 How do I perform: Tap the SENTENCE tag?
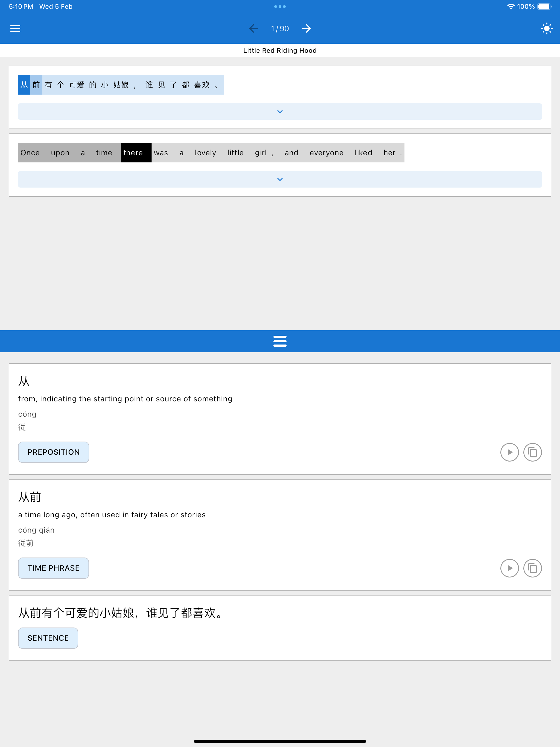point(48,638)
